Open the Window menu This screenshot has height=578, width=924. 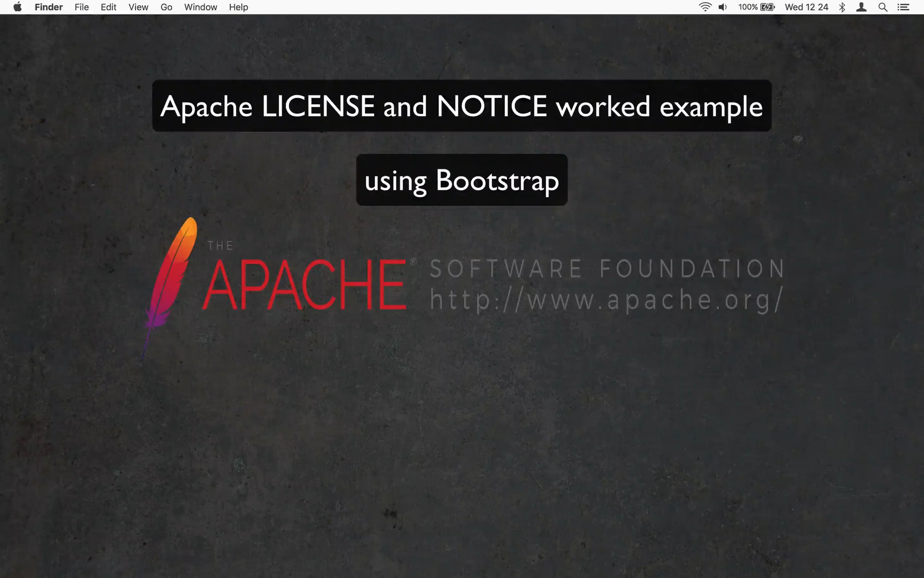pos(201,7)
